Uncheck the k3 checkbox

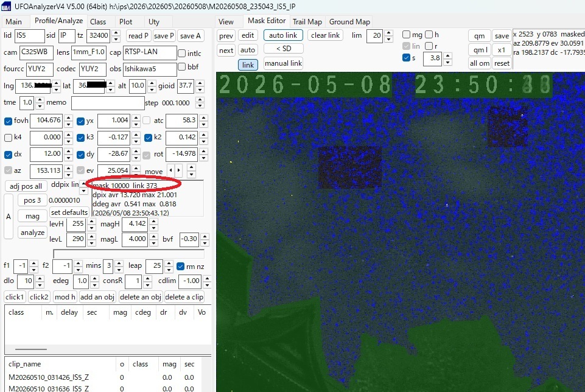(80, 138)
